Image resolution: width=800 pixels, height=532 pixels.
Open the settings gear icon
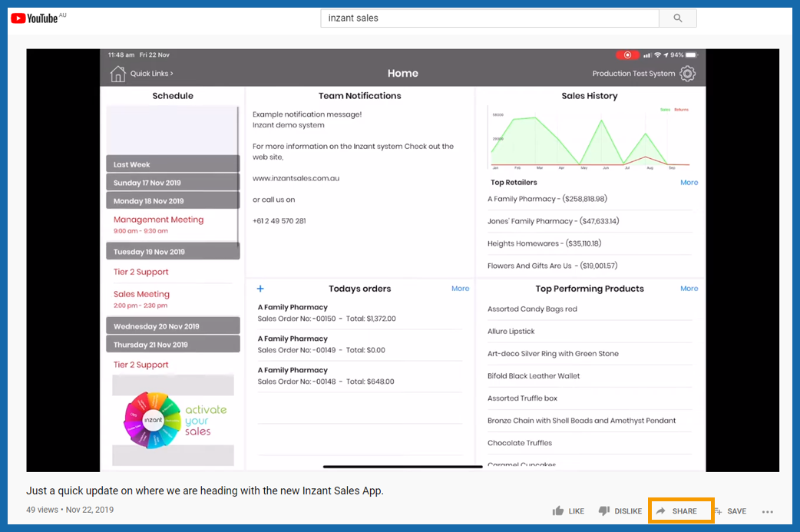point(687,74)
